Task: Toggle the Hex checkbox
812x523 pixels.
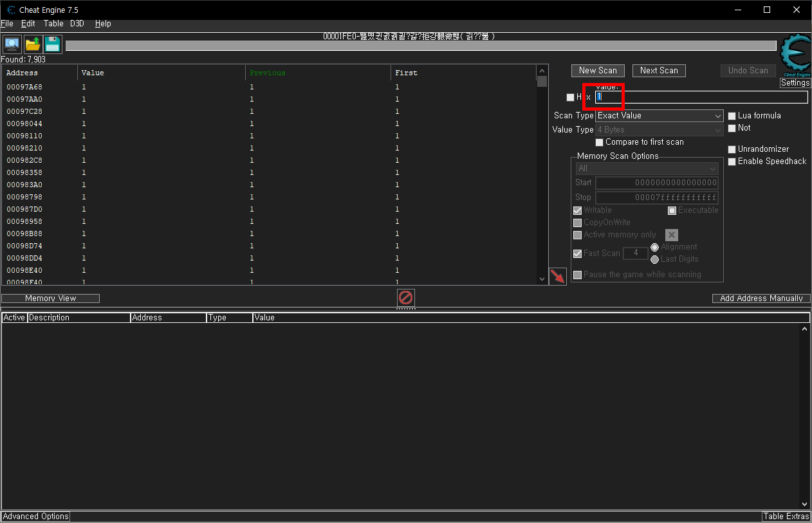Action: click(x=570, y=97)
